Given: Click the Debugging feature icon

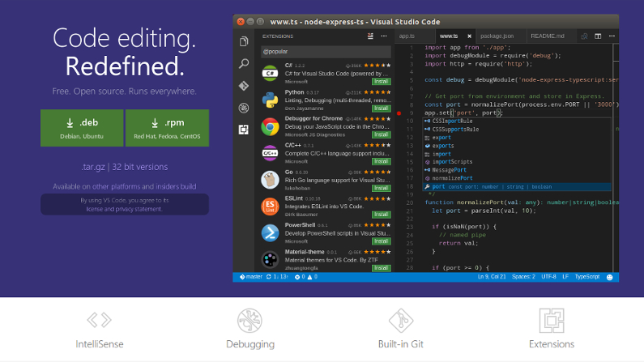Looking at the screenshot, I should pyautogui.click(x=249, y=320).
